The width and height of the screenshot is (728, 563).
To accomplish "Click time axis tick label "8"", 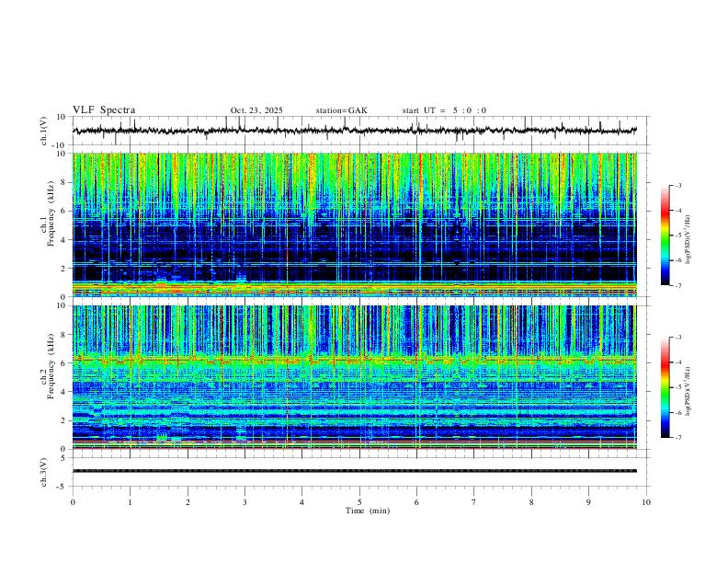I will coord(531,502).
